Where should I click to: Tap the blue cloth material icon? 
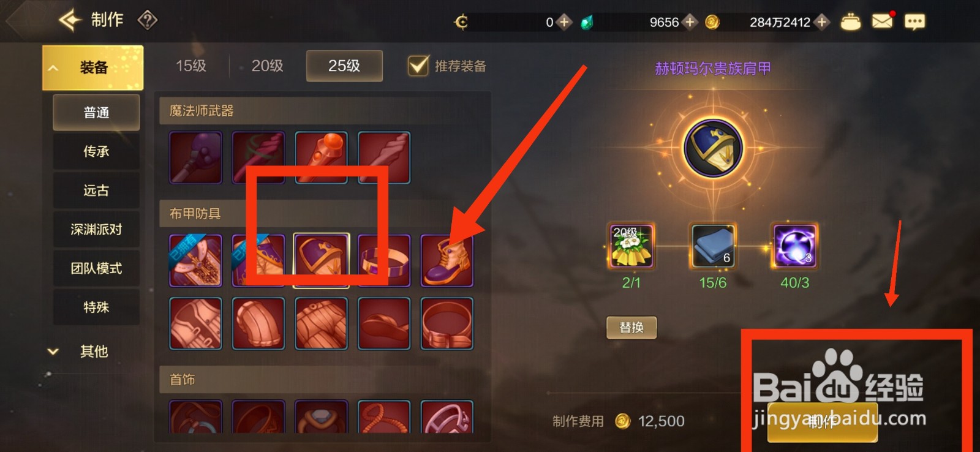(x=713, y=246)
